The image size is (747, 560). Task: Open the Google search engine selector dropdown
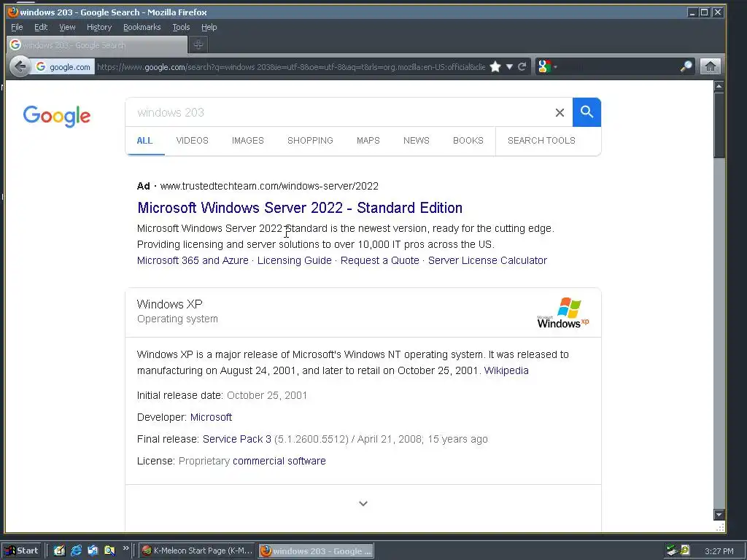547,66
